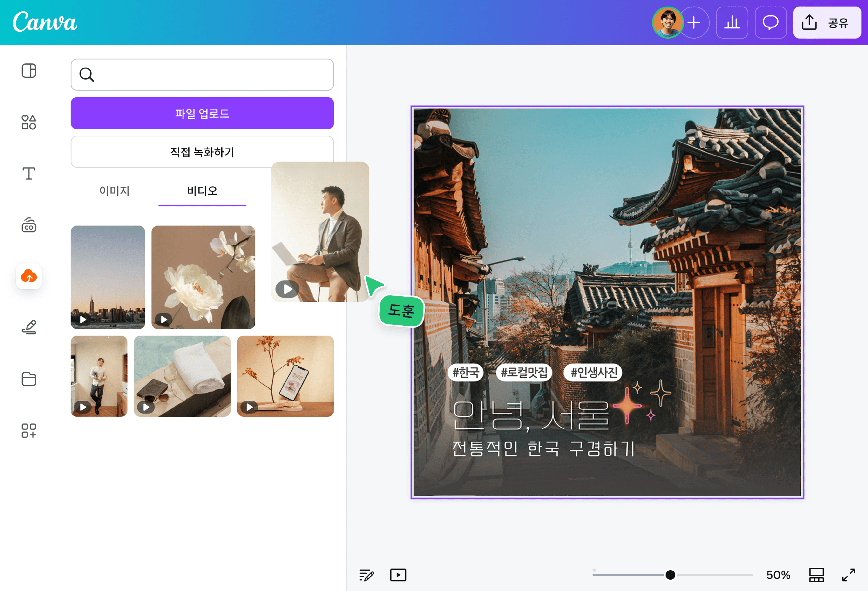868x591 pixels.
Task: Select the #로컬맛집 hashtag label on canvas
Action: click(x=524, y=373)
